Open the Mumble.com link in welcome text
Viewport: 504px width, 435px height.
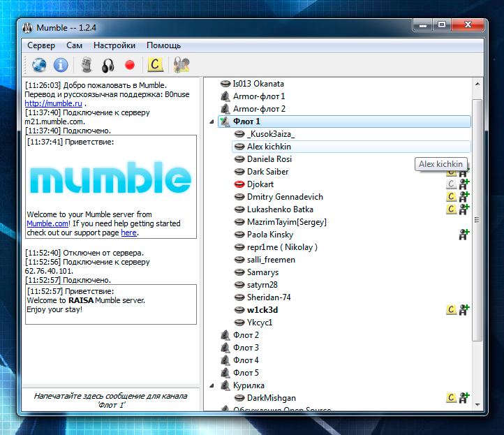[x=47, y=223]
